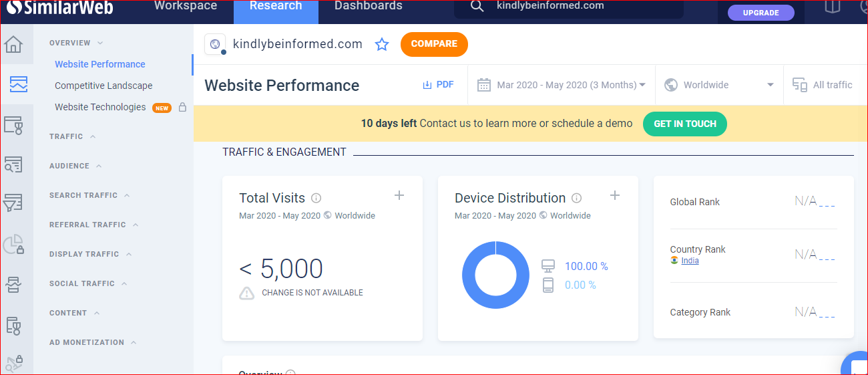Expand the TRAFFIC section
The height and width of the screenshot is (375, 868).
point(72,136)
